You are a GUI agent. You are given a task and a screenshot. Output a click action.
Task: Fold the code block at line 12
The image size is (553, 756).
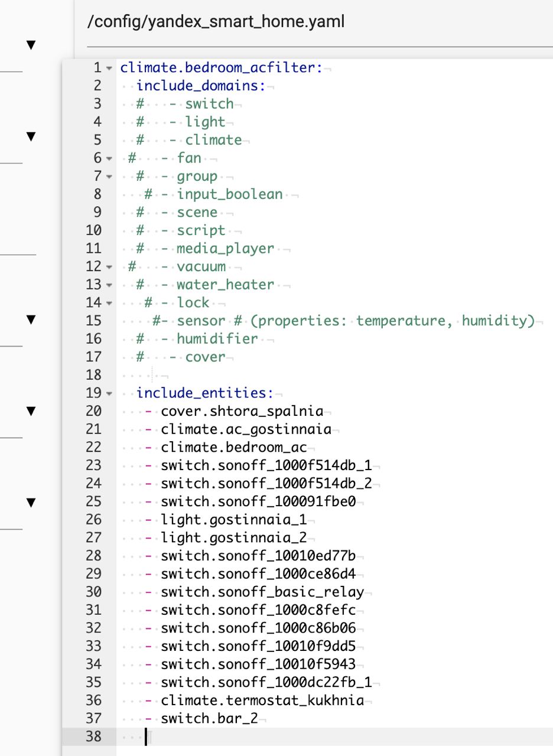click(x=109, y=267)
